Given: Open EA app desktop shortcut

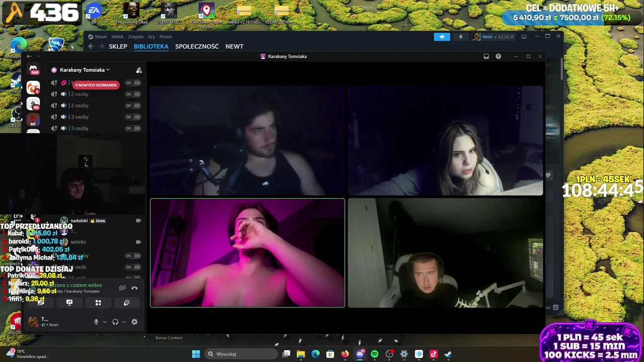Looking at the screenshot, I should coord(94,13).
